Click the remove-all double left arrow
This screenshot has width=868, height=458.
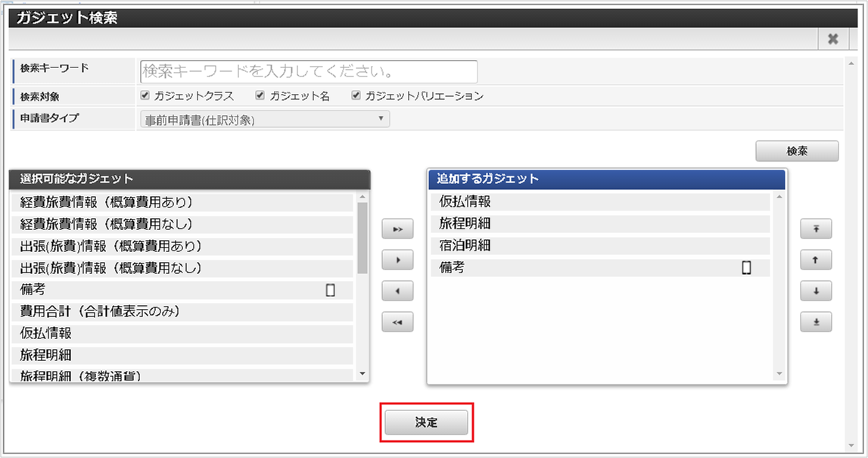[x=397, y=322]
